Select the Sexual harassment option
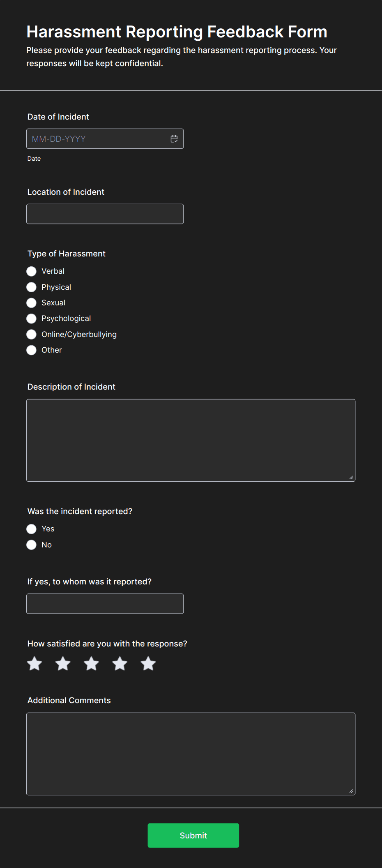The height and width of the screenshot is (868, 382). point(32,303)
